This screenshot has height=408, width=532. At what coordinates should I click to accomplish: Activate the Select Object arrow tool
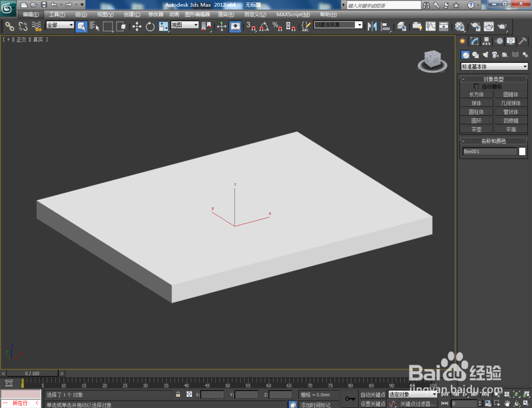pyautogui.click(x=81, y=27)
